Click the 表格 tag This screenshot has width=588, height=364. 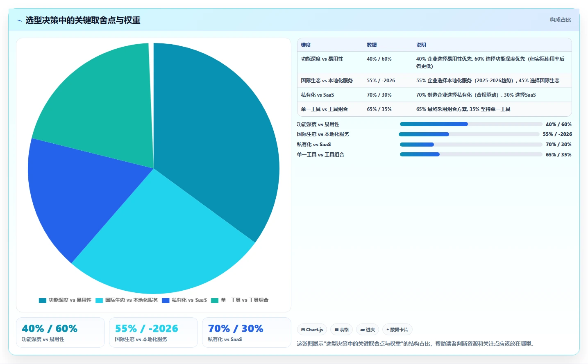pyautogui.click(x=341, y=330)
